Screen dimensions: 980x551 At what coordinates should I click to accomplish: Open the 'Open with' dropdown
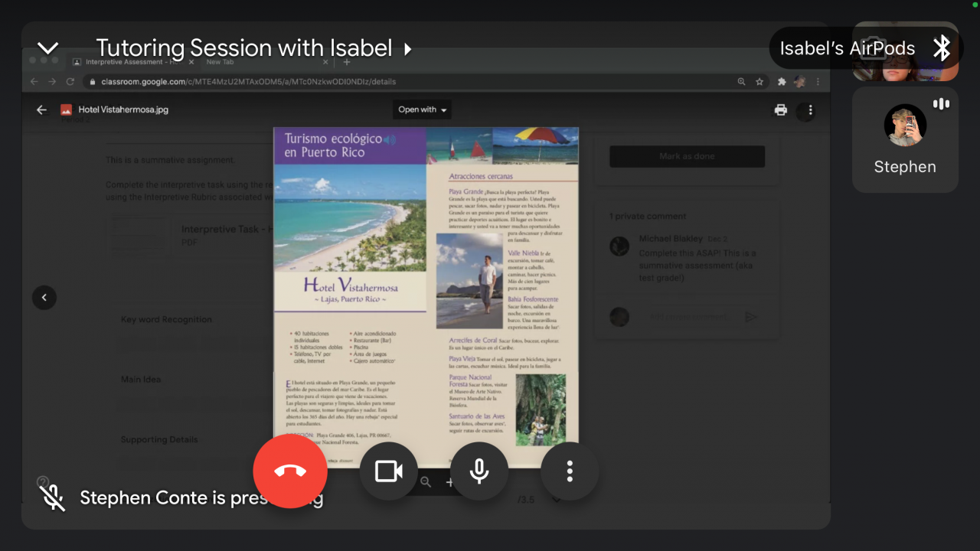423,109
